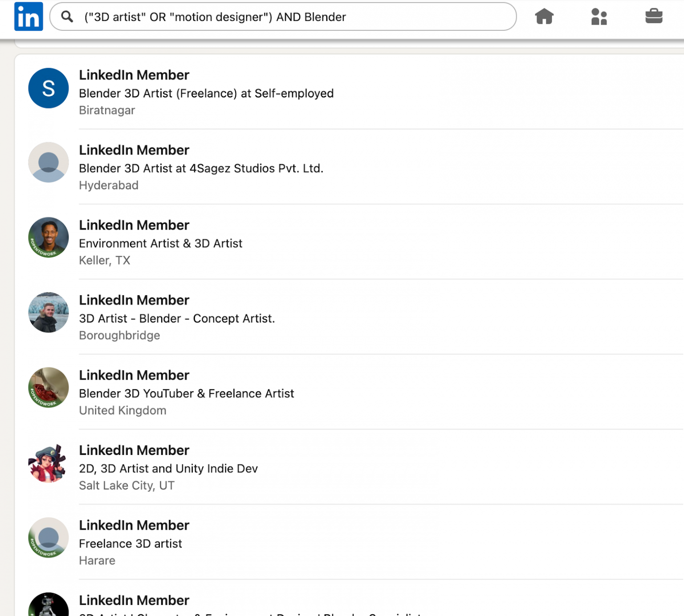Image resolution: width=684 pixels, height=616 pixels.
Task: Click the blue 'S' avatar icon
Action: point(48,88)
